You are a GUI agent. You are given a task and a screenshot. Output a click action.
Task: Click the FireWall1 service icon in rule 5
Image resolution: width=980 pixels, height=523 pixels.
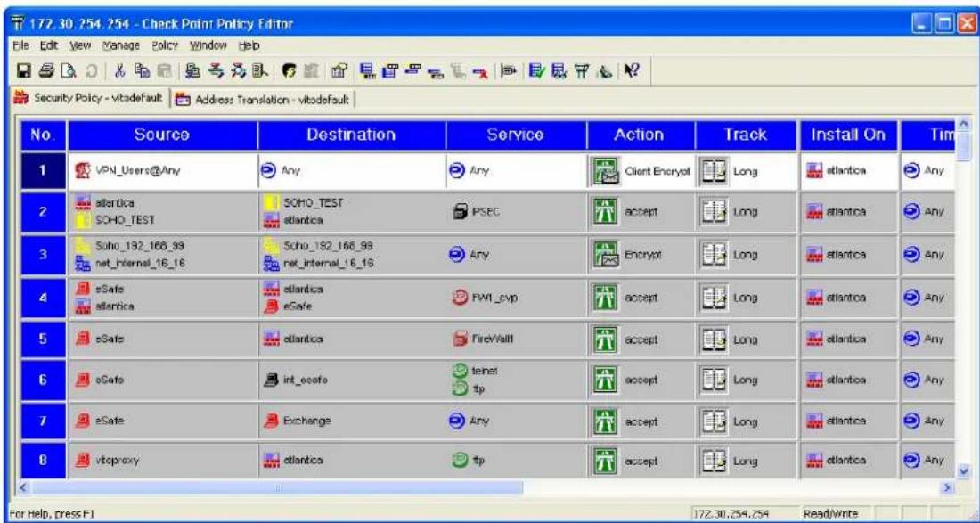(458, 340)
